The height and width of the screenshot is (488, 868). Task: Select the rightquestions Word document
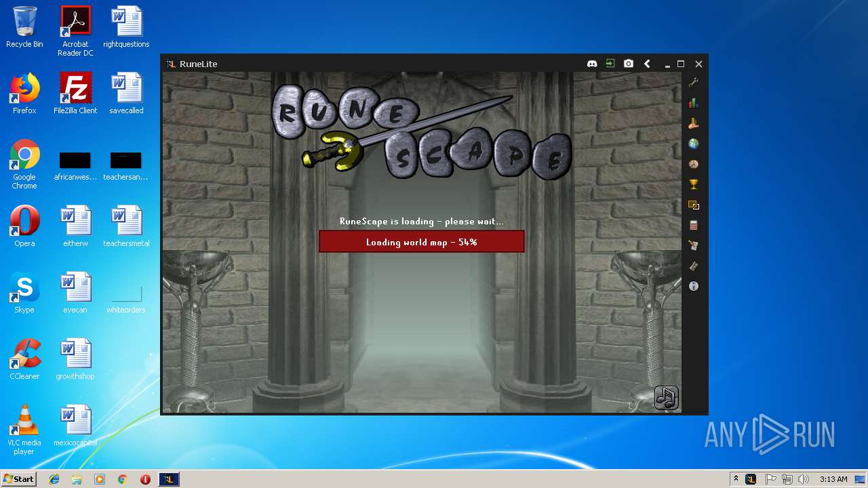pos(126,28)
